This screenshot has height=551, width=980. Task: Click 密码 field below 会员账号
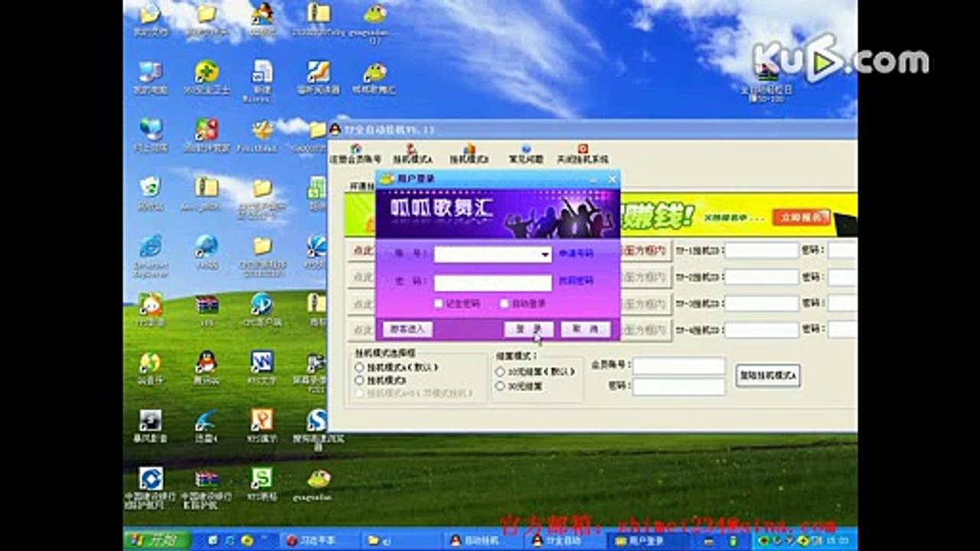click(678, 386)
